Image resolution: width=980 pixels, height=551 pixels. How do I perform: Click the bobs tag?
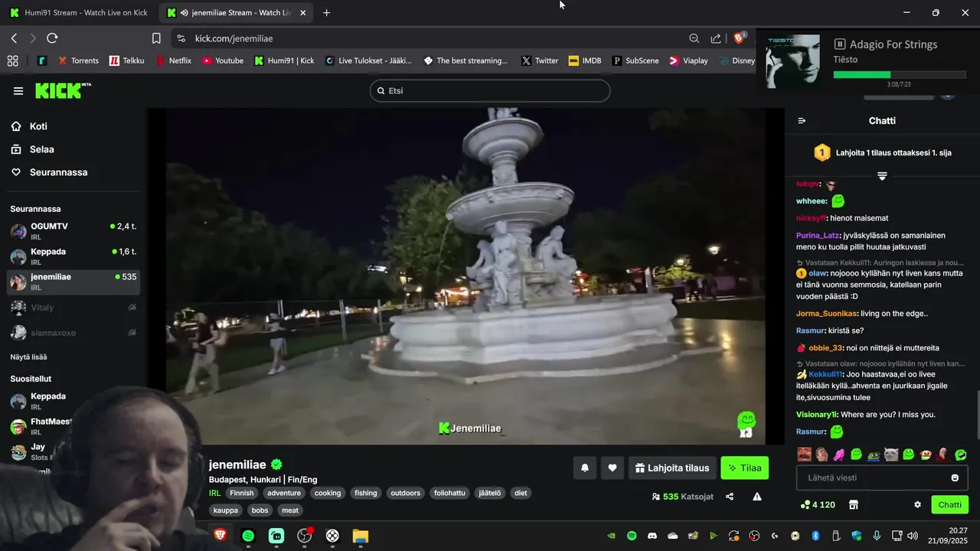click(x=260, y=510)
